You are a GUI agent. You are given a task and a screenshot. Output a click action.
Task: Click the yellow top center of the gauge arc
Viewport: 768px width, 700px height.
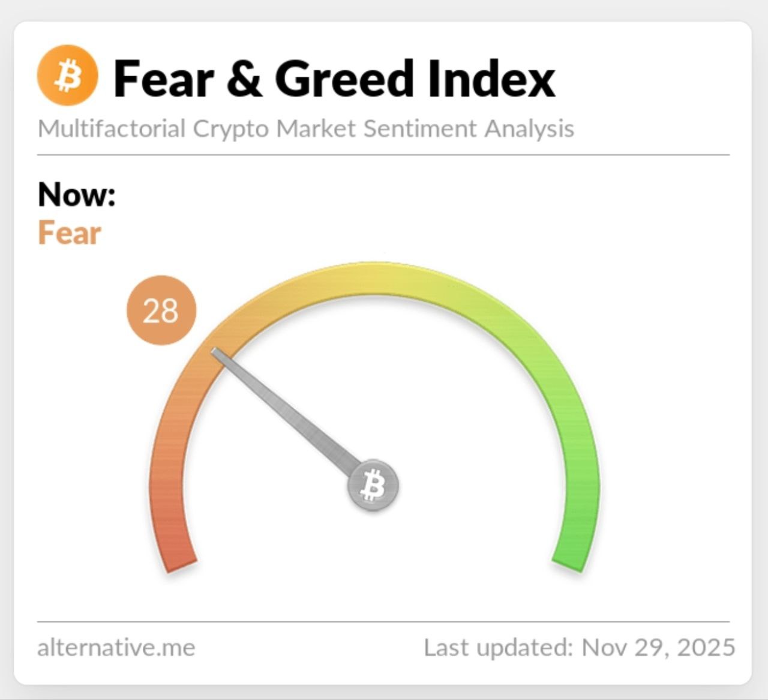373,279
